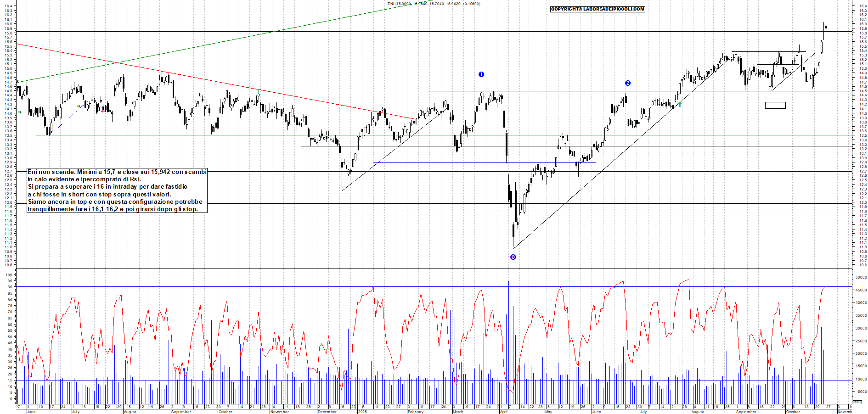The height and width of the screenshot is (414, 868).
Task: Select the 2025 label on the timeline
Action: (362, 412)
